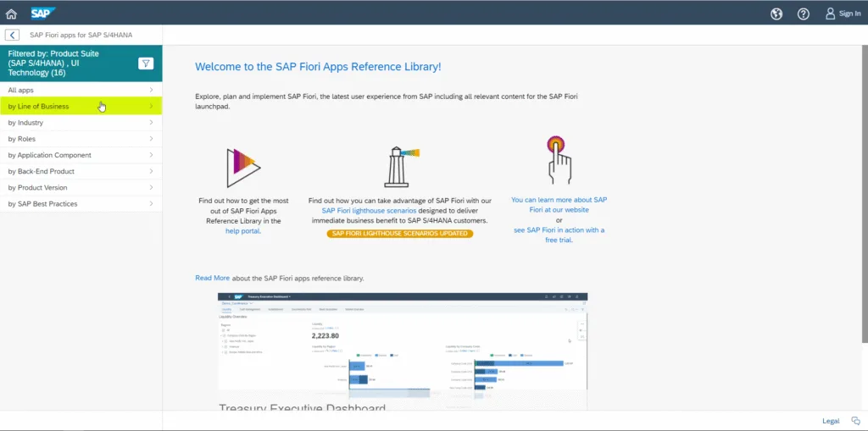Image resolution: width=868 pixels, height=431 pixels.
Task: Select by Back-End Product category
Action: coord(81,171)
